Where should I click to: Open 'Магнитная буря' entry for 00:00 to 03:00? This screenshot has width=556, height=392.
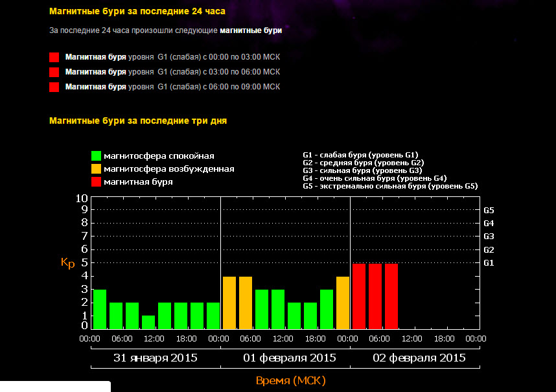pyautogui.click(x=95, y=56)
